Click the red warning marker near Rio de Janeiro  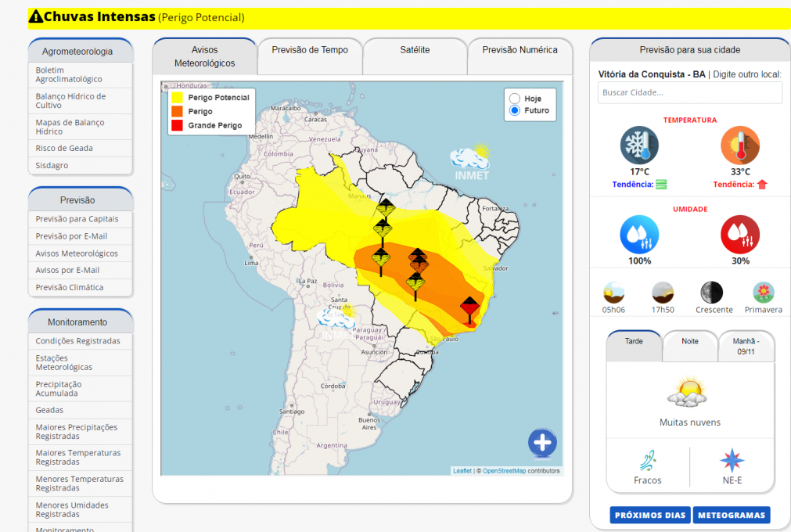[469, 307]
